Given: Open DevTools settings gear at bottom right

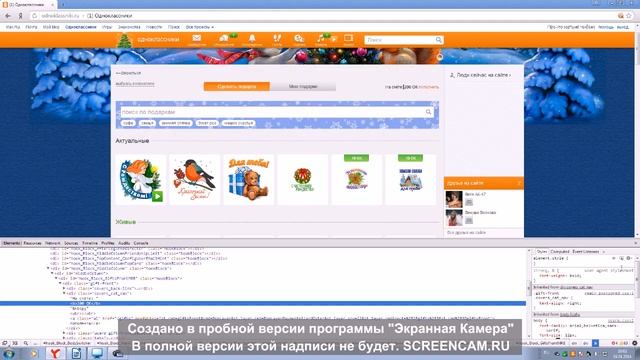Looking at the screenshot, I should pyautogui.click(x=635, y=343).
